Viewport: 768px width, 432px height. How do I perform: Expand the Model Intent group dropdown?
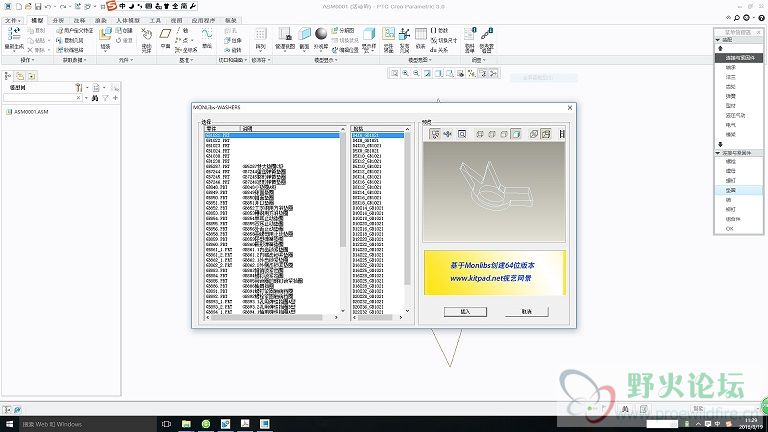point(420,60)
